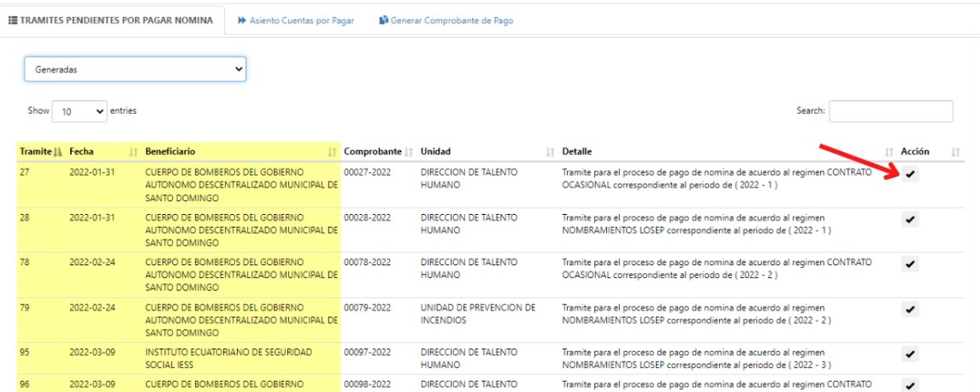This screenshot has width=980, height=392.
Task: Click checkmark action for tramite 79
Action: coord(910,309)
